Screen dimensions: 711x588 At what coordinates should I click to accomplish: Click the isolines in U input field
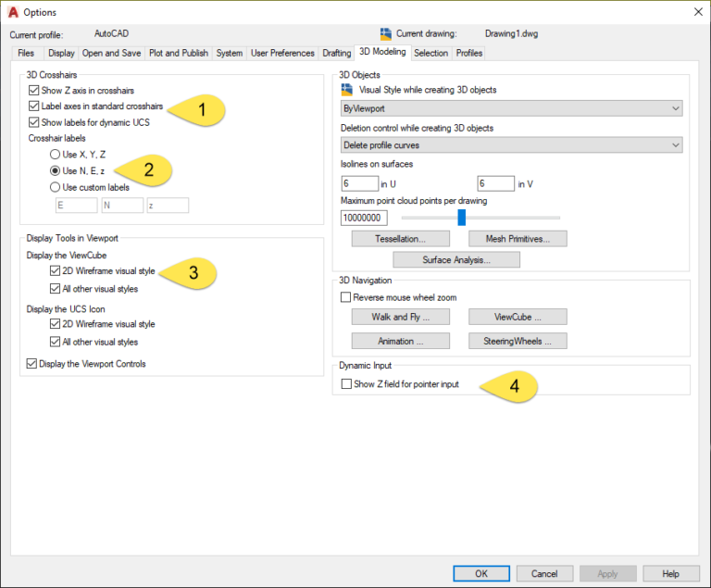pyautogui.click(x=359, y=184)
